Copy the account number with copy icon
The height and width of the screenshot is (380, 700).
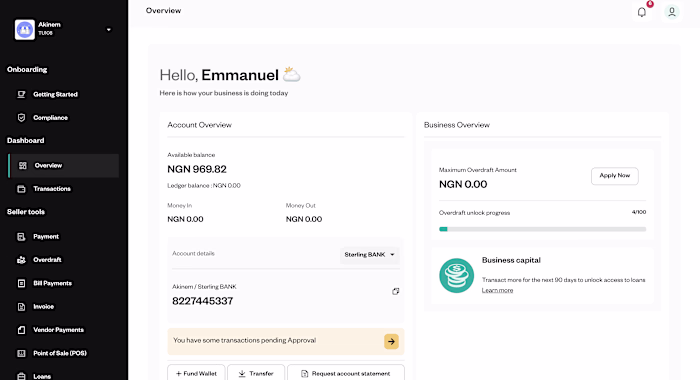point(396,291)
